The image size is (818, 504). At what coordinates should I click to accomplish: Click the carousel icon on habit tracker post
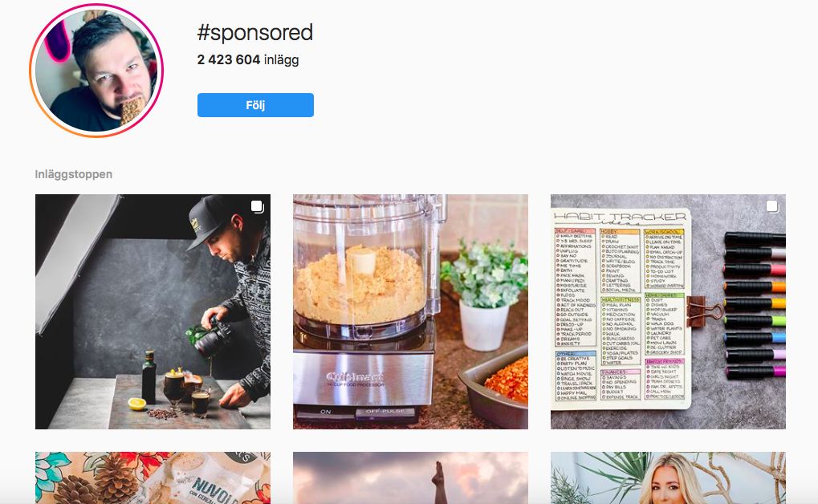click(x=772, y=206)
